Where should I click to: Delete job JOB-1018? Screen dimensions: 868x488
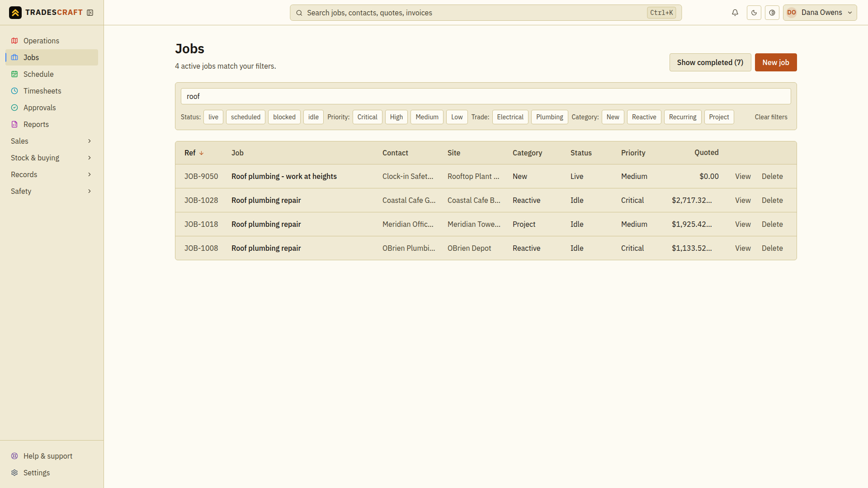pyautogui.click(x=772, y=224)
